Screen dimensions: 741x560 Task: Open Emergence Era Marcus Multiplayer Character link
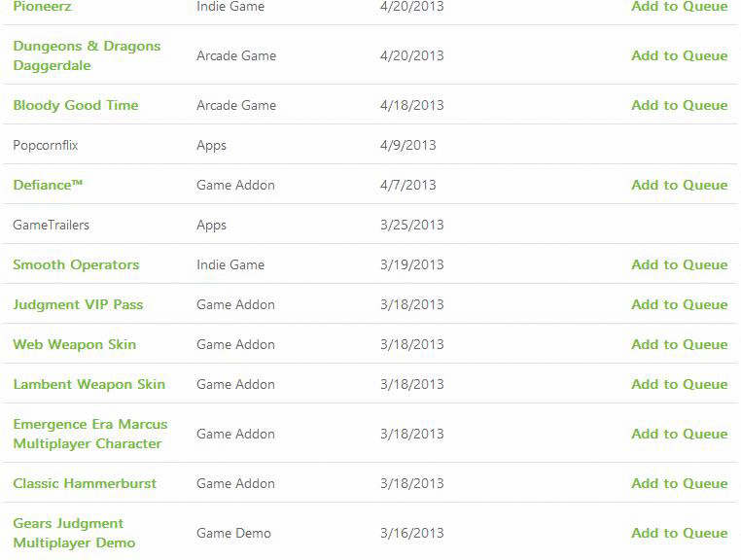89,434
